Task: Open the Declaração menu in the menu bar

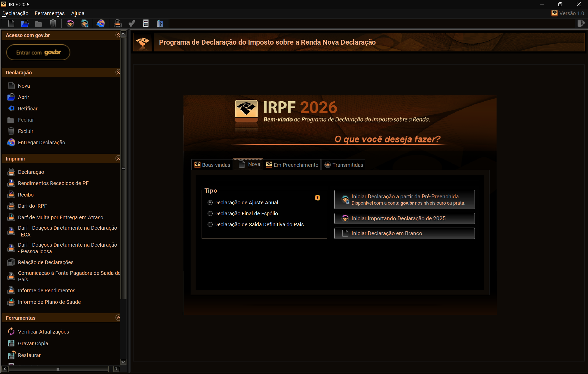Action: 15,13
